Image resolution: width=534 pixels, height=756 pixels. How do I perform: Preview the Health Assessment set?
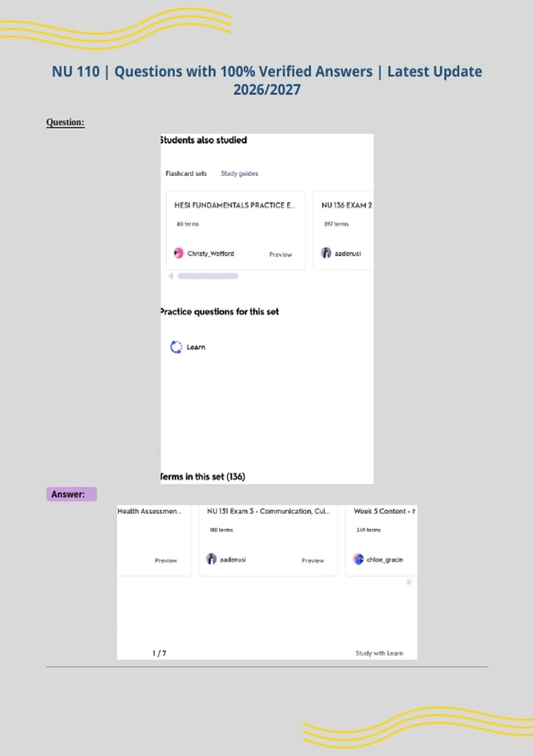pos(166,560)
